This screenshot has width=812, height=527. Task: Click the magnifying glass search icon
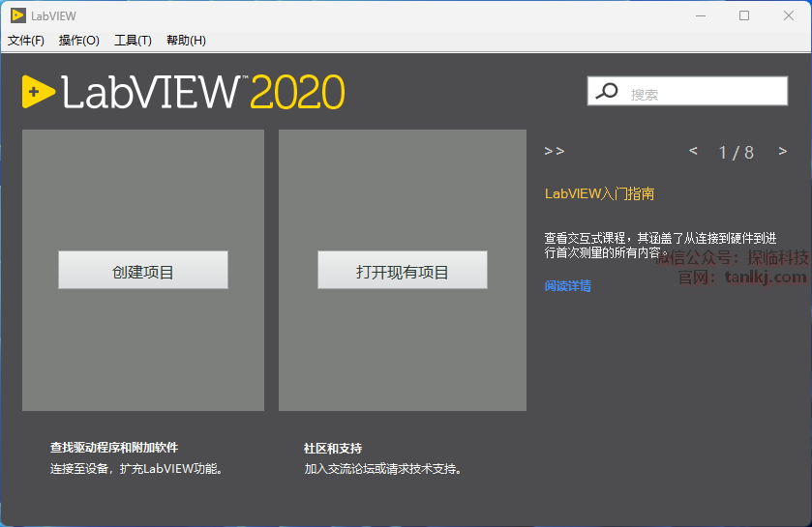pyautogui.click(x=607, y=92)
